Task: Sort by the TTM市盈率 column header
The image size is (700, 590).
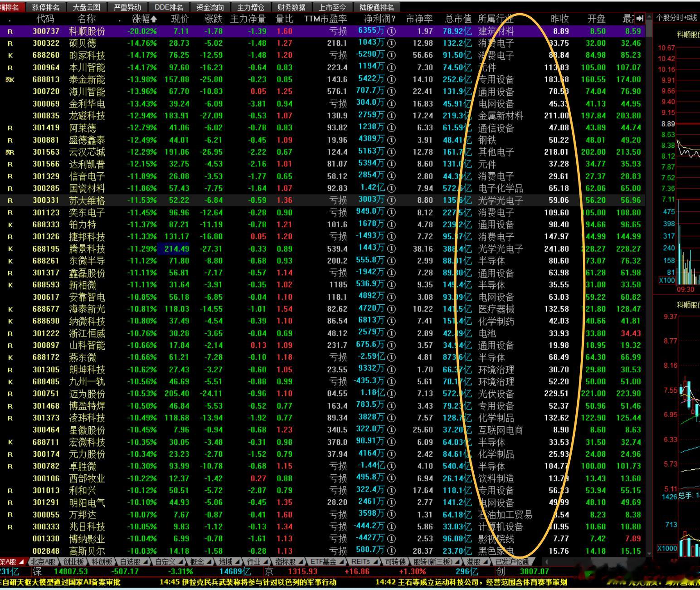Action: [x=326, y=19]
